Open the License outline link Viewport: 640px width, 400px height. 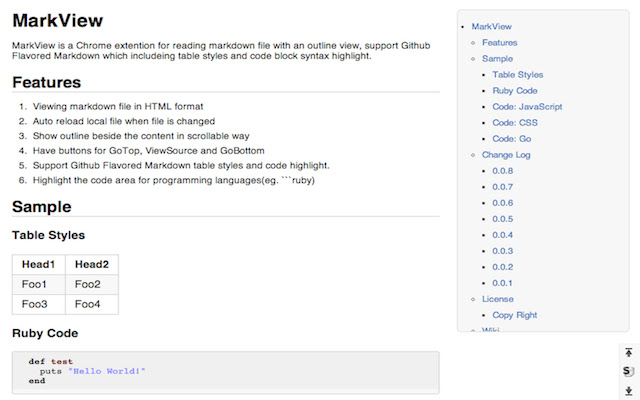pos(498,299)
